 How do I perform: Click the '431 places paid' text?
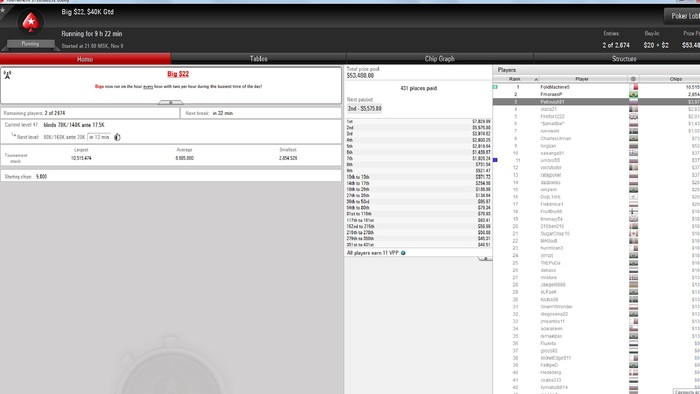(x=419, y=88)
